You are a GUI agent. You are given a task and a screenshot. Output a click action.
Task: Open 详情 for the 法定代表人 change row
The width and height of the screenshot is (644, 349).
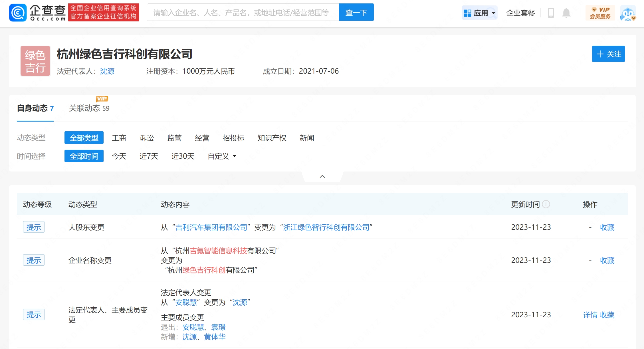click(x=590, y=315)
